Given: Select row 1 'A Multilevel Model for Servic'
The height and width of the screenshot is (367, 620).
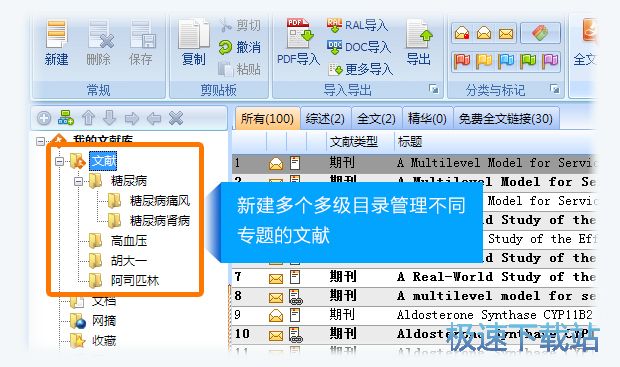Looking at the screenshot, I should [x=414, y=163].
